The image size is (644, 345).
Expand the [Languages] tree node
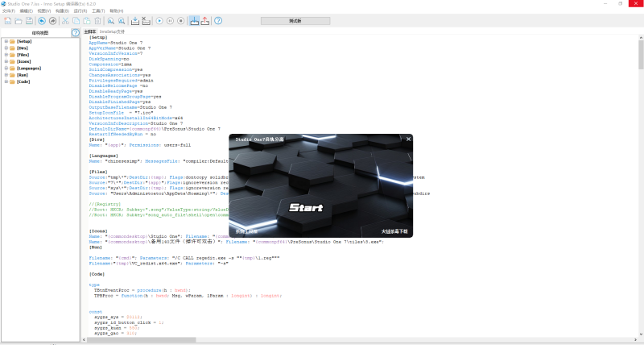click(x=6, y=69)
